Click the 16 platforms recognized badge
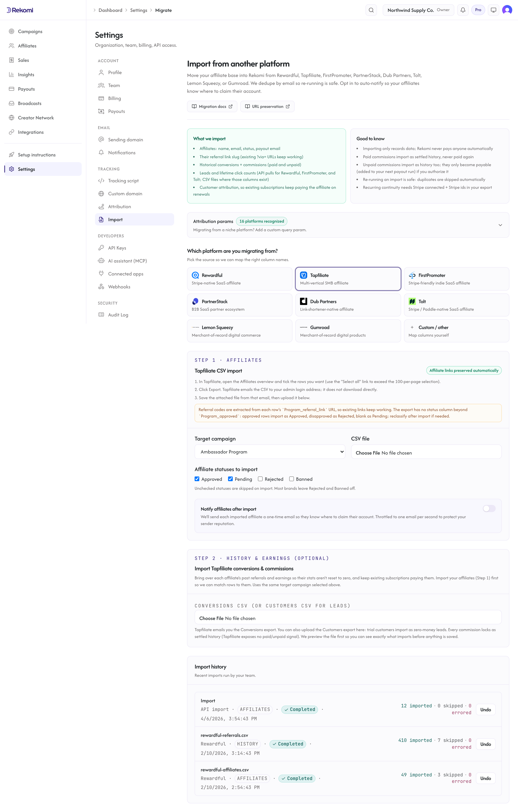This screenshot has width=518, height=812. click(x=262, y=221)
